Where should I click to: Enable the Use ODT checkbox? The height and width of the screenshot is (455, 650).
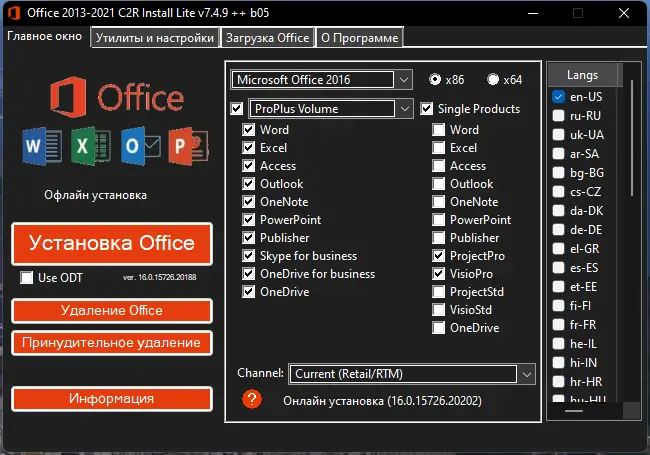tap(27, 277)
